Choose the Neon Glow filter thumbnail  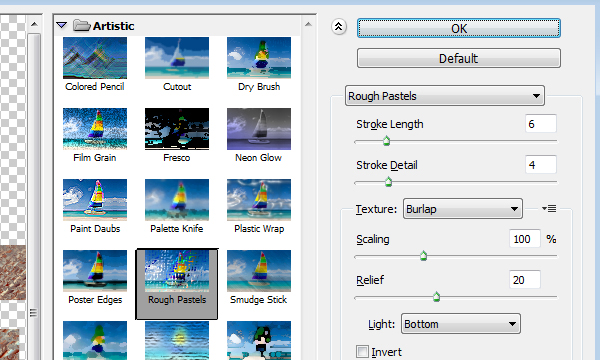click(x=259, y=129)
